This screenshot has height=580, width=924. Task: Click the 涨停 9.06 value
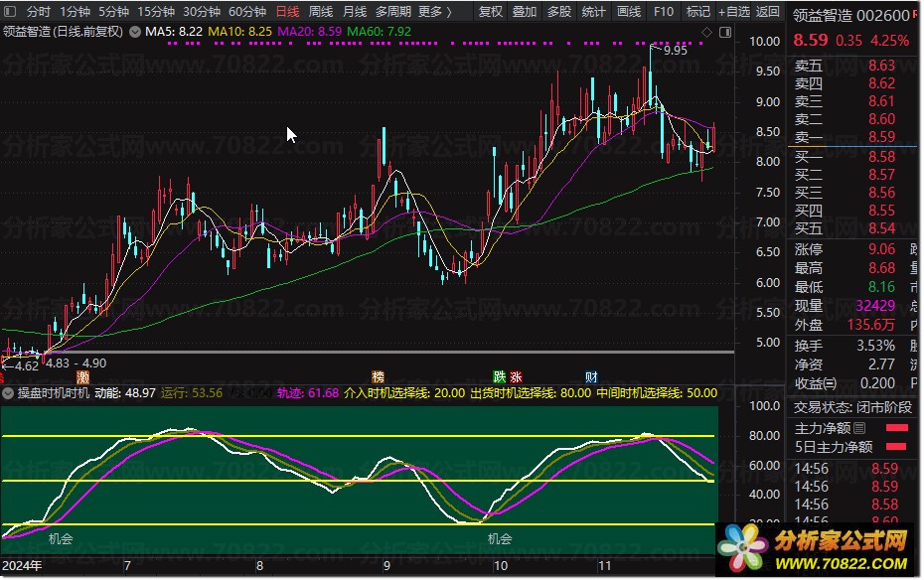(881, 249)
